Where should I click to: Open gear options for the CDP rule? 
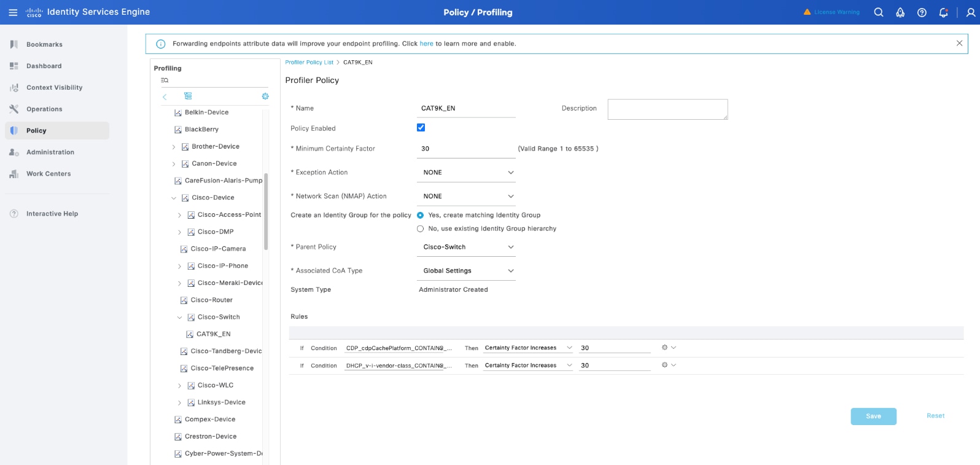[665, 348]
